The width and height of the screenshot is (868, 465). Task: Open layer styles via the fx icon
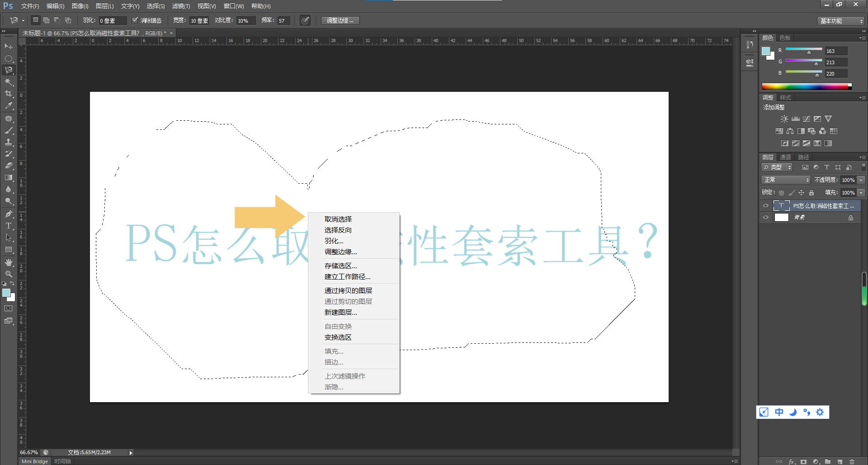click(792, 462)
